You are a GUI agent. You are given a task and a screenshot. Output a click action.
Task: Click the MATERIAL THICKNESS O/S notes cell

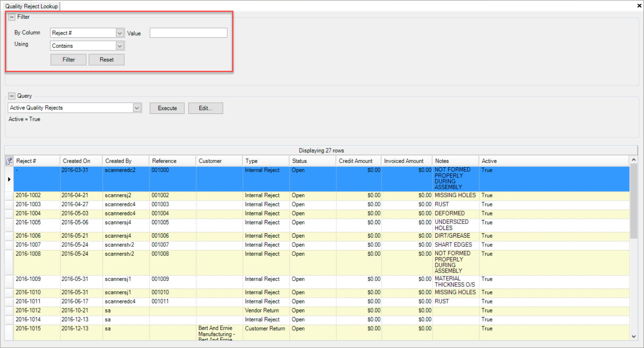456,282
